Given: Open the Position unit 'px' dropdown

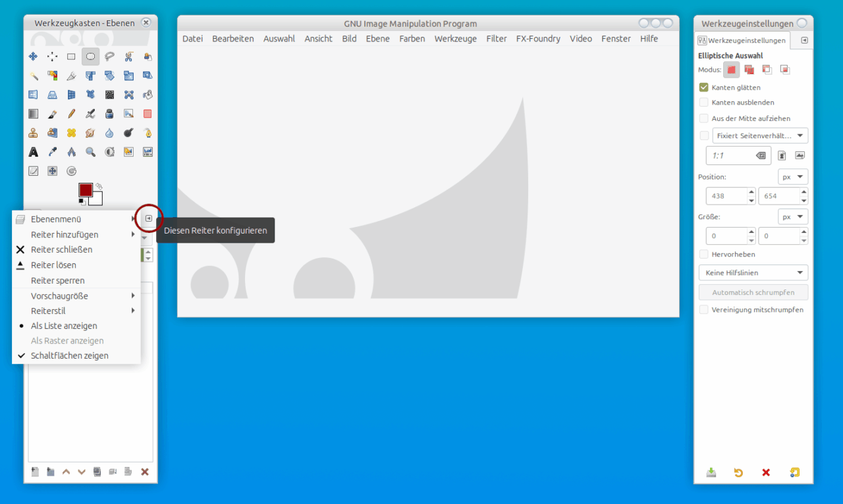Looking at the screenshot, I should (x=792, y=177).
